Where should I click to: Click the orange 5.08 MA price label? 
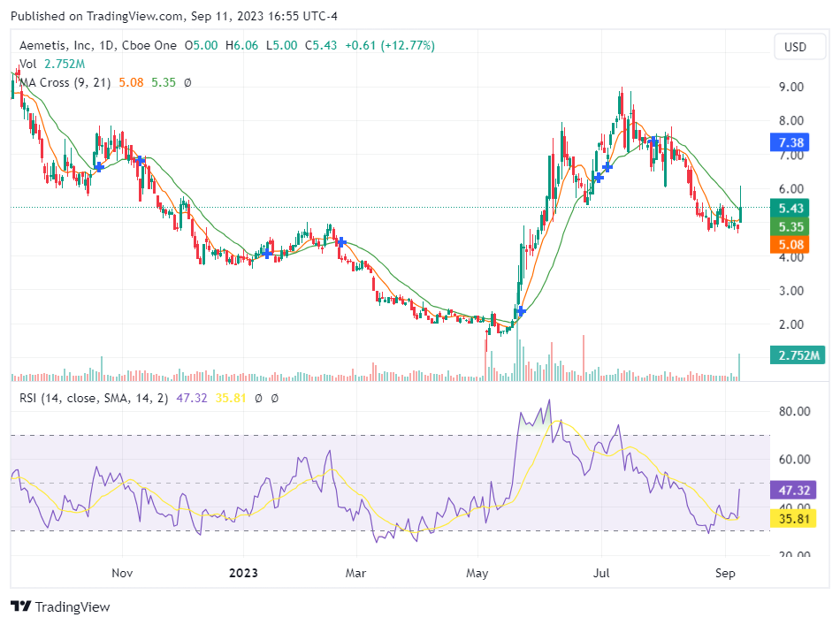tap(789, 245)
